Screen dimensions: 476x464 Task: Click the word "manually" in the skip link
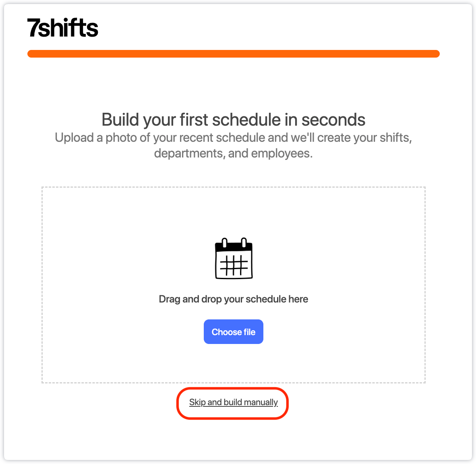(261, 402)
